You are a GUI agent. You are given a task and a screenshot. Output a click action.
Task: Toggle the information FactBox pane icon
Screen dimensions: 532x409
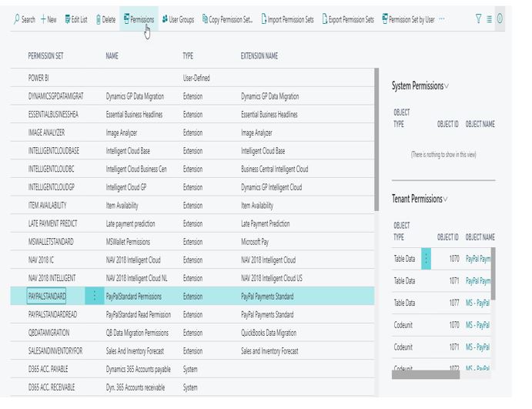pyautogui.click(x=500, y=18)
